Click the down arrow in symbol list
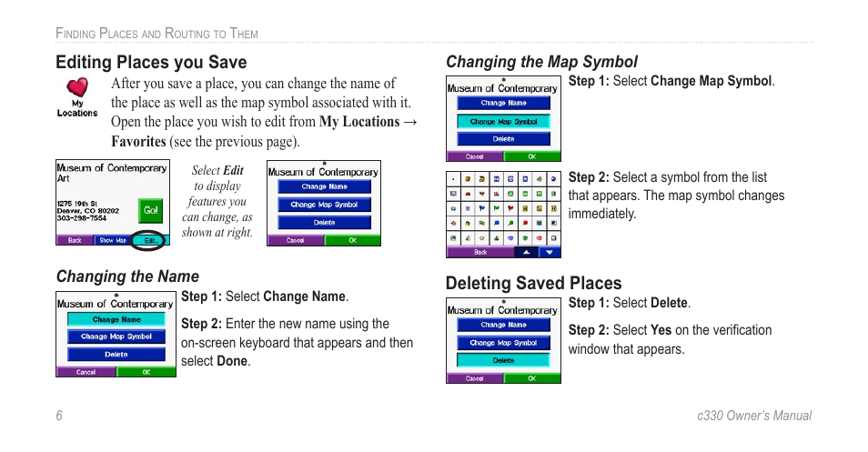Viewport: 868px width, 452px height. pyautogui.click(x=550, y=252)
